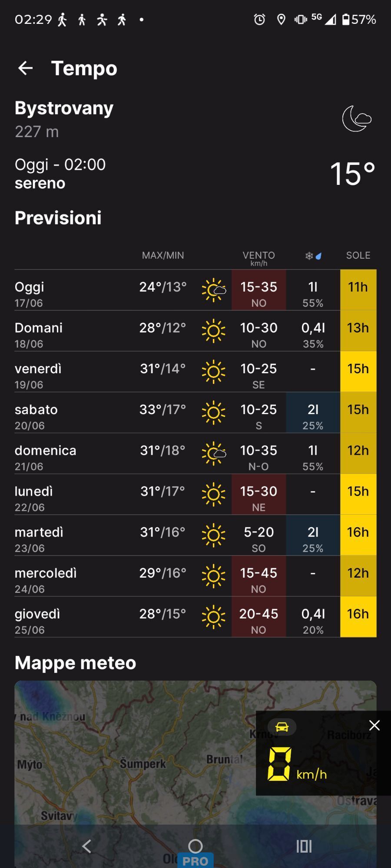The width and height of the screenshot is (391, 868).
Task: Tap the VENTO km/h column header
Action: (x=258, y=258)
